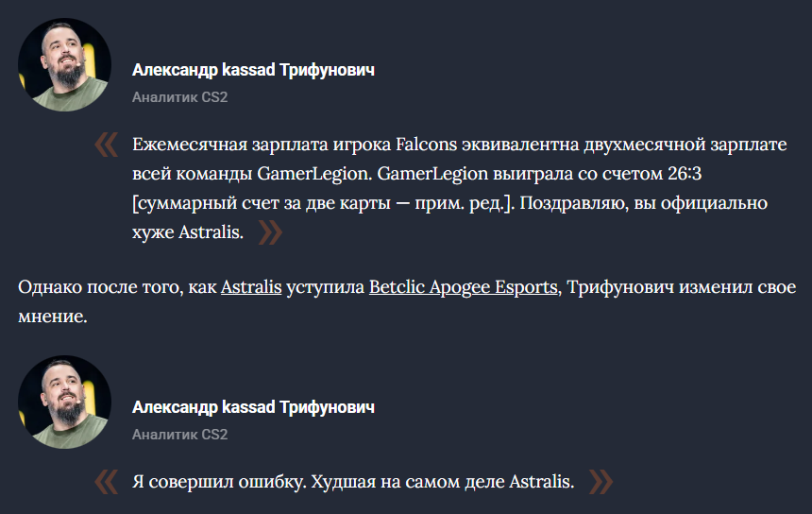Click the top author name Александр kassad Трифунович

[x=253, y=71]
